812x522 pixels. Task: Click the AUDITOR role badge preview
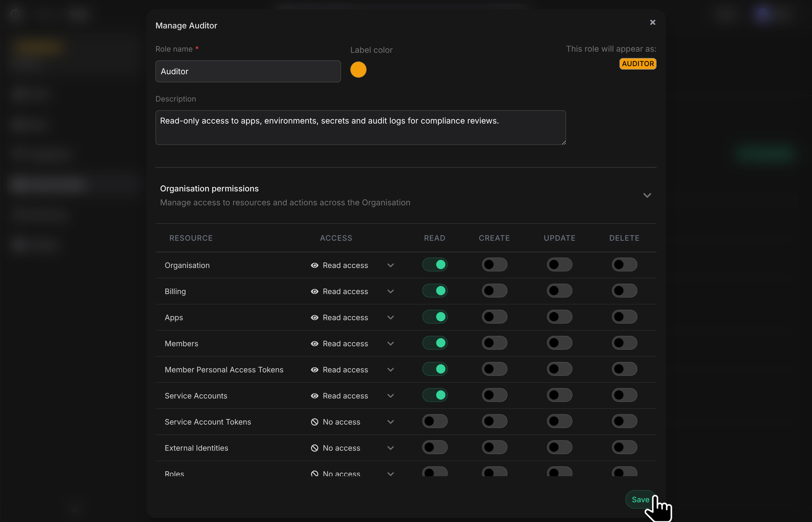tap(637, 64)
